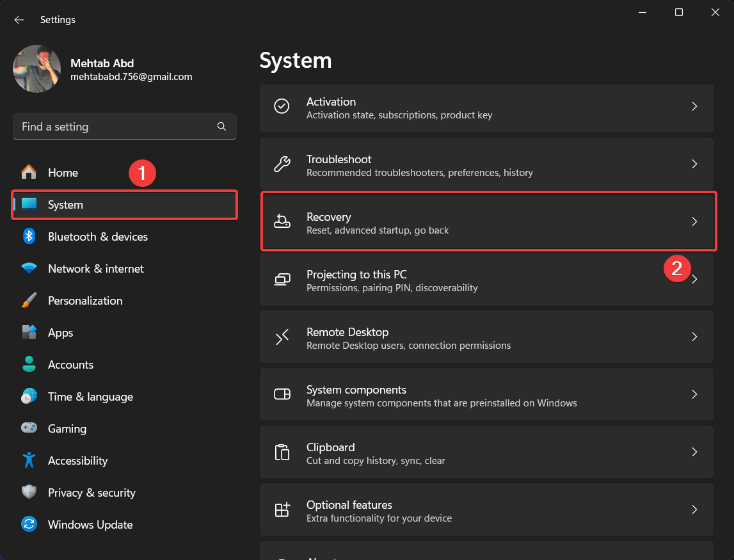
Task: Open Activation settings title
Action: click(331, 102)
